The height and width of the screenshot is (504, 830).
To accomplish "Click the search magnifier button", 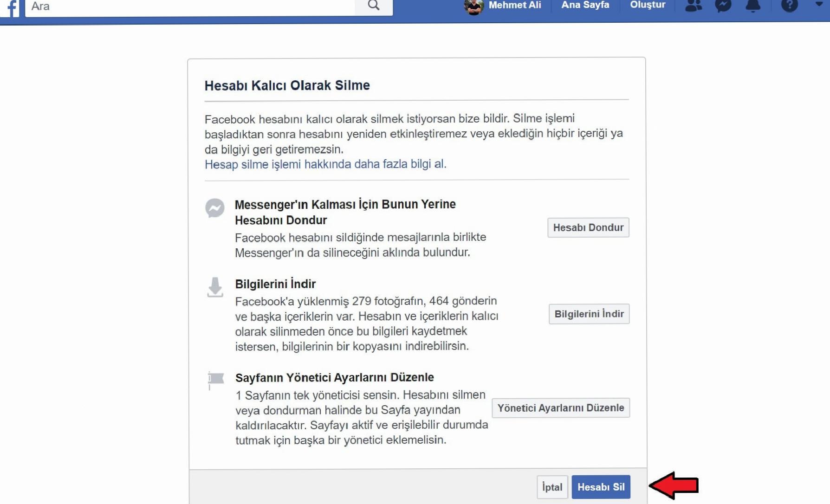I will (374, 6).
